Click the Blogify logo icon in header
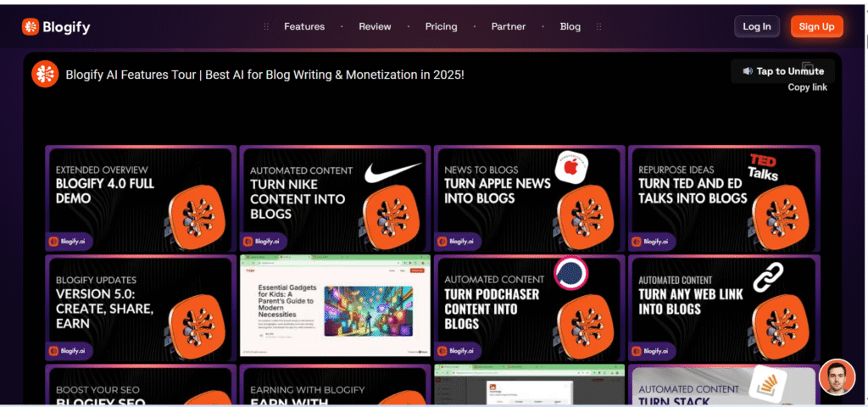 point(31,26)
